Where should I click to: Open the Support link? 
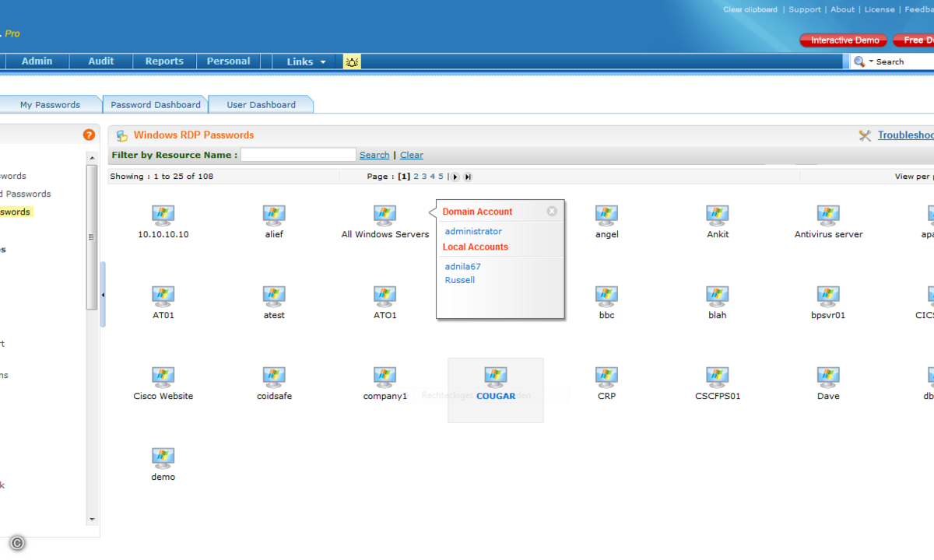[805, 9]
